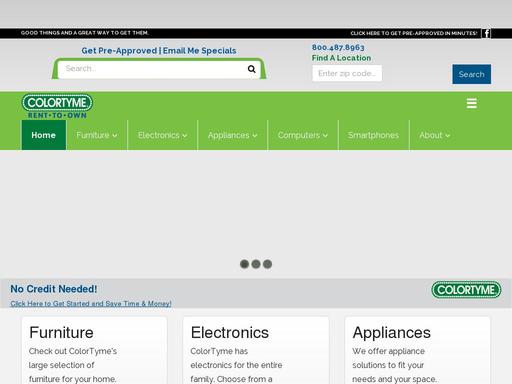Screen dimensions: 512x384
Task: Focus the Enter zip code field
Action: pyautogui.click(x=347, y=73)
